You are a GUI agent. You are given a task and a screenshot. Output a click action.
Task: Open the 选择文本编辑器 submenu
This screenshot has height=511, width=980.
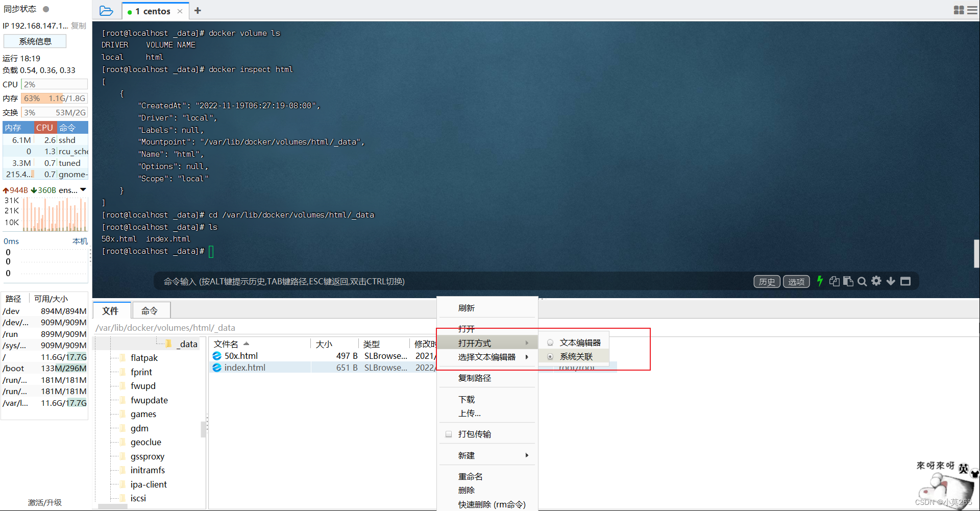coord(487,357)
